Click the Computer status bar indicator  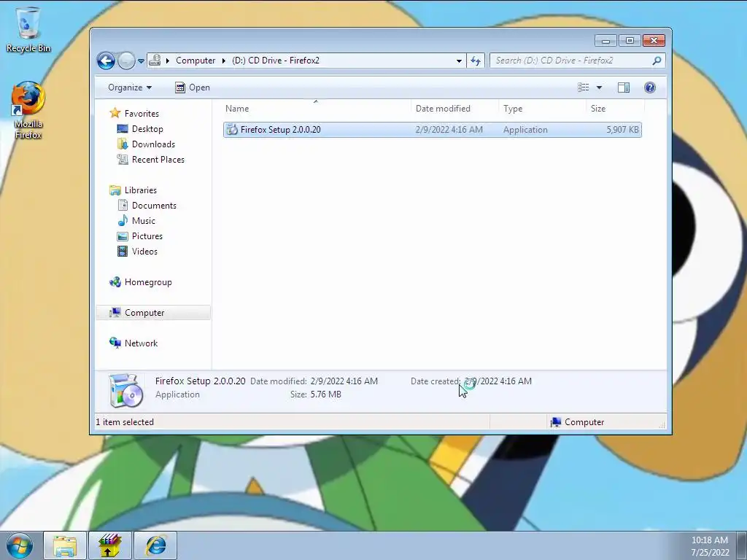(577, 422)
